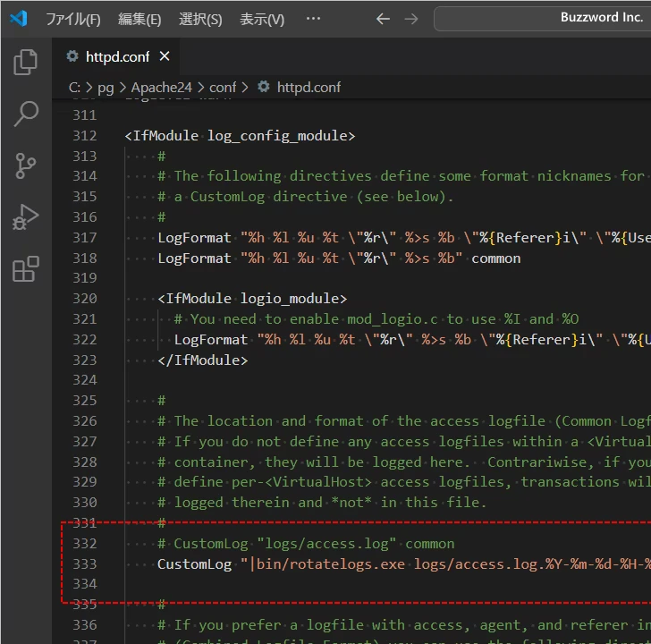
Task: Click the Apache24 breadcrumb segment
Action: click(163, 87)
